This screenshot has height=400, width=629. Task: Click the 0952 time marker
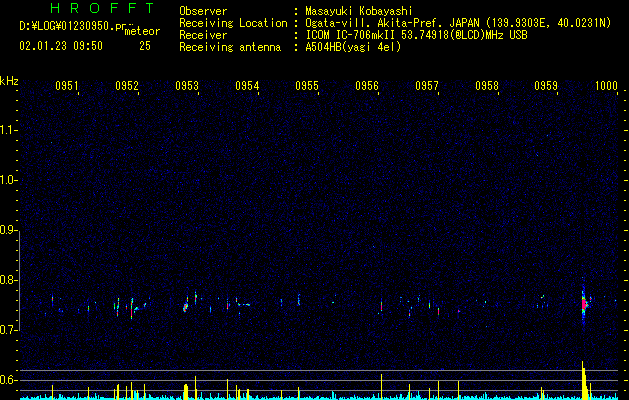pyautogui.click(x=127, y=86)
